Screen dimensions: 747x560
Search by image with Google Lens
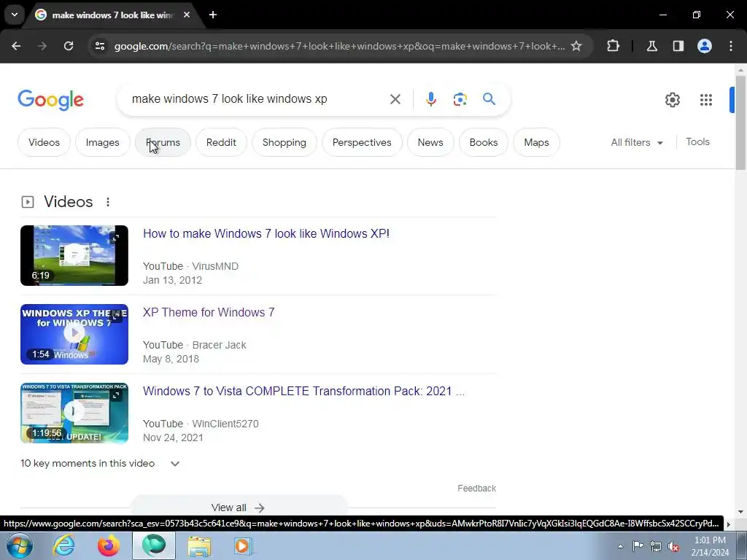[460, 99]
